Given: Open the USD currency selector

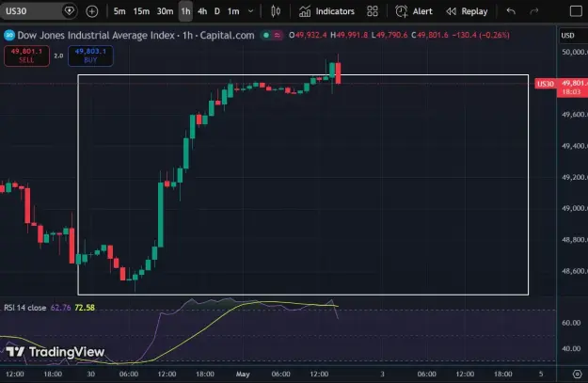Looking at the screenshot, I should (x=572, y=35).
